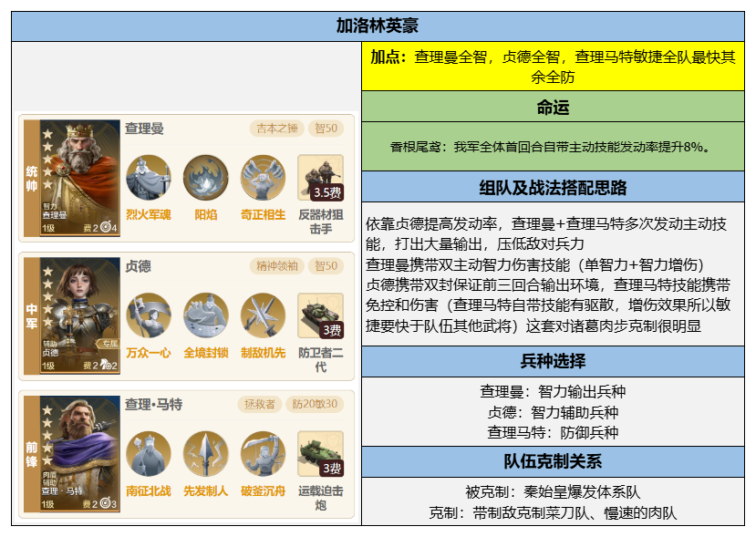Click the 贞德：智力辅助兵种 line
Screen dimensions: 756x537
coord(553,412)
